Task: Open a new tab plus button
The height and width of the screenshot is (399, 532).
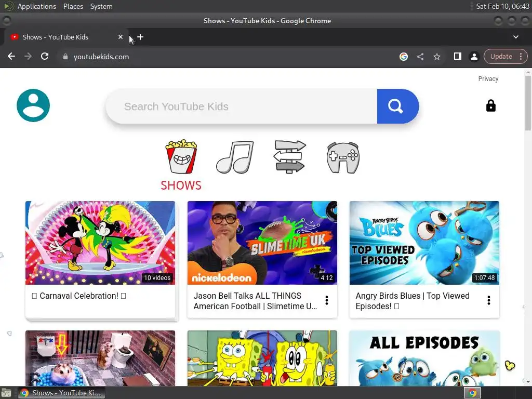Action: coord(140,37)
